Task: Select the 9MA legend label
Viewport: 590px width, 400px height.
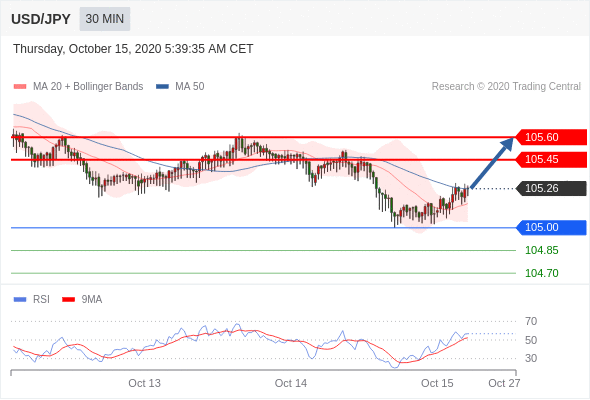Action: pyautogui.click(x=92, y=300)
